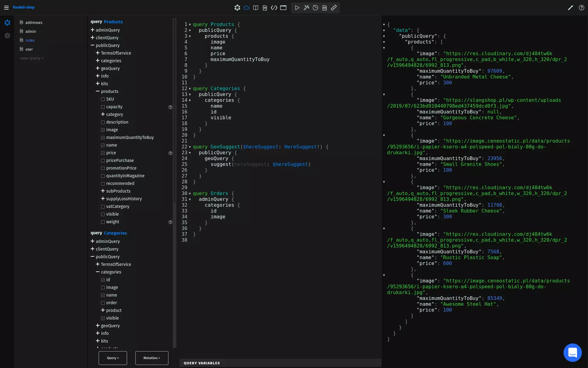Uncheck the products image checkbox

pyautogui.click(x=103, y=130)
